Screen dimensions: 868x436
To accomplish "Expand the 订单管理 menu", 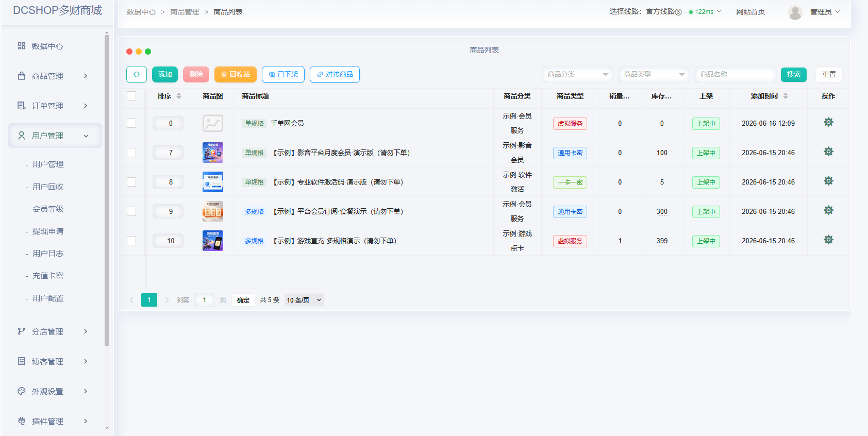I will (55, 106).
